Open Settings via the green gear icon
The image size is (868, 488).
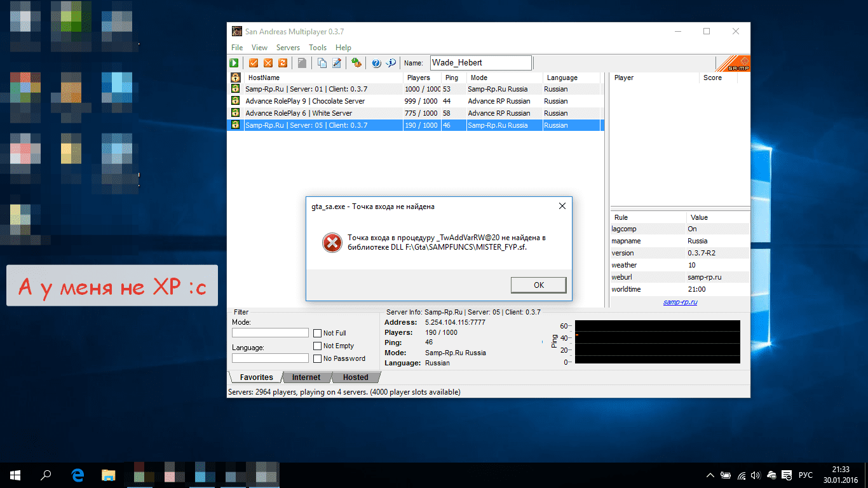point(356,63)
